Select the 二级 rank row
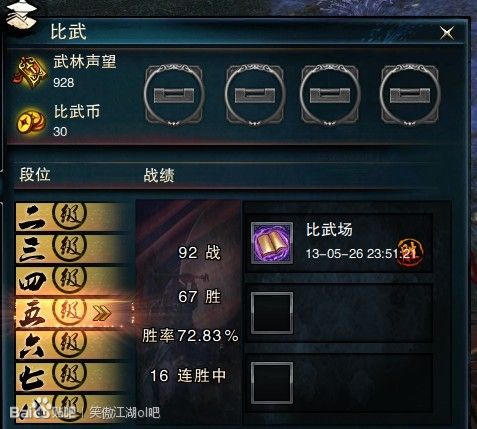 click(x=72, y=217)
